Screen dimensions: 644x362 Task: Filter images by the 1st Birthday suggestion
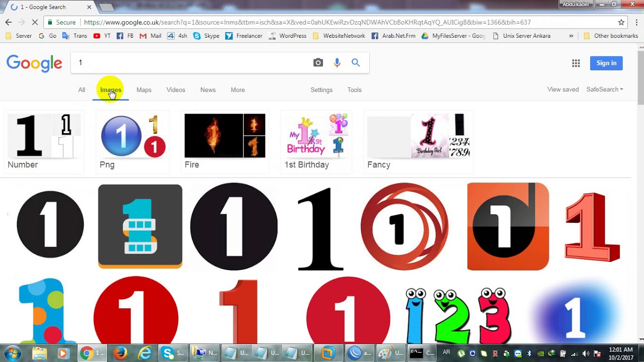(316, 142)
